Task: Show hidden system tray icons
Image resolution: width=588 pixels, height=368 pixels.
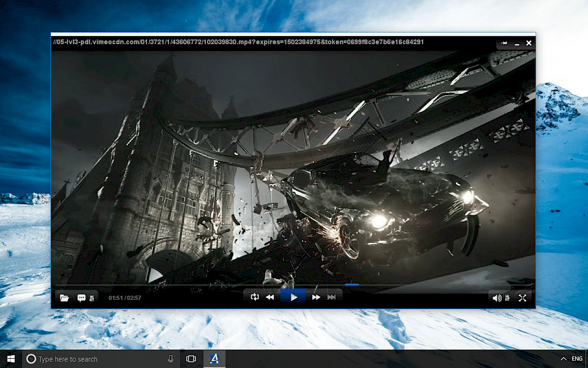Action: (563, 359)
